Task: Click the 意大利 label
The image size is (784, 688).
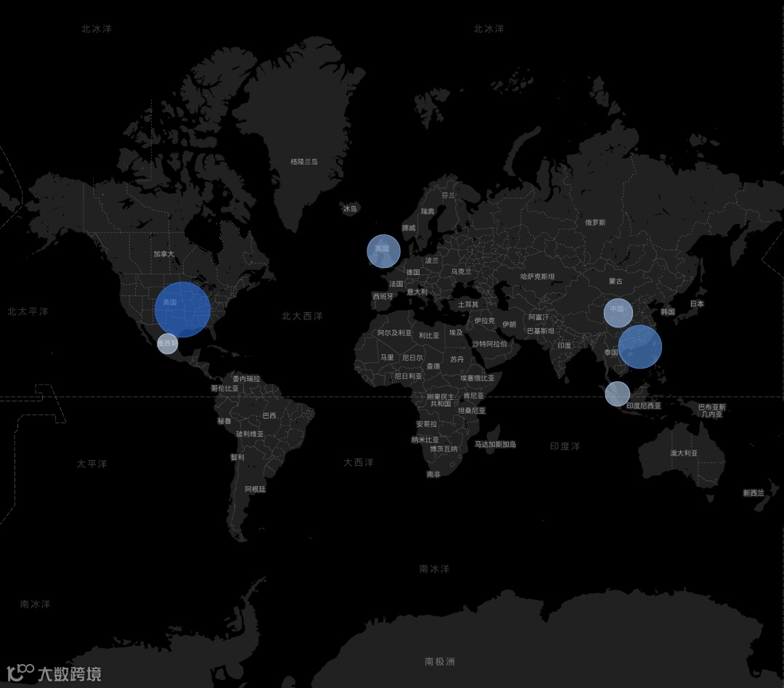Action: (x=417, y=292)
